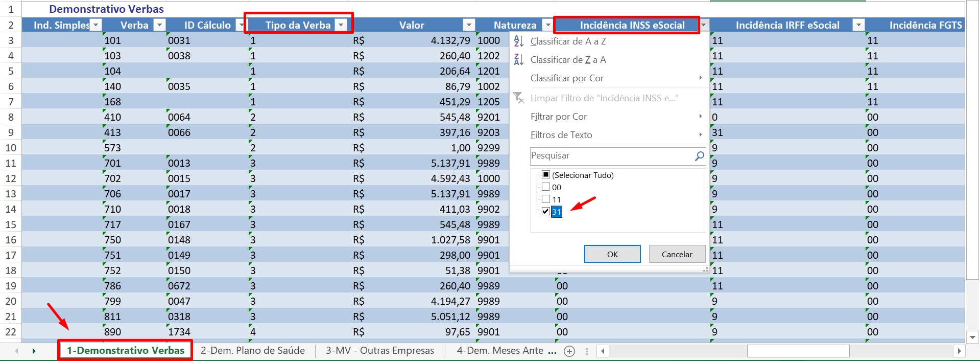Switch to 1-Demonstrativo Verbas sheet tab
The image size is (980, 361).
coord(125,351)
